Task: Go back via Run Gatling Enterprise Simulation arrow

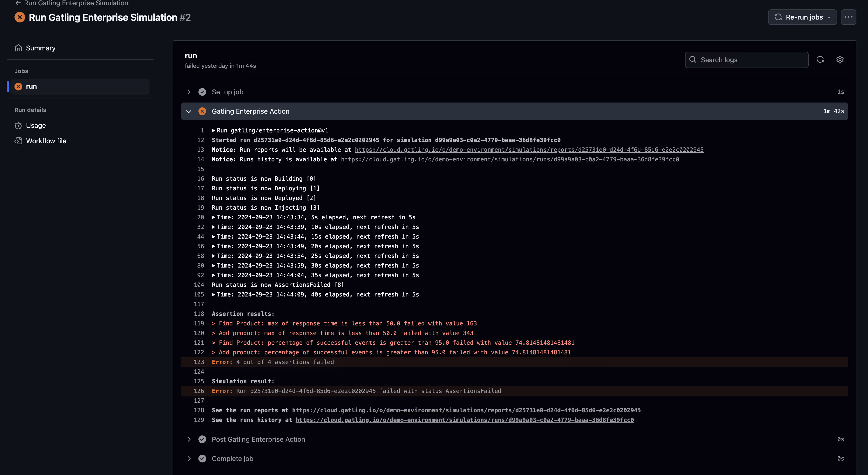Action: point(18,3)
